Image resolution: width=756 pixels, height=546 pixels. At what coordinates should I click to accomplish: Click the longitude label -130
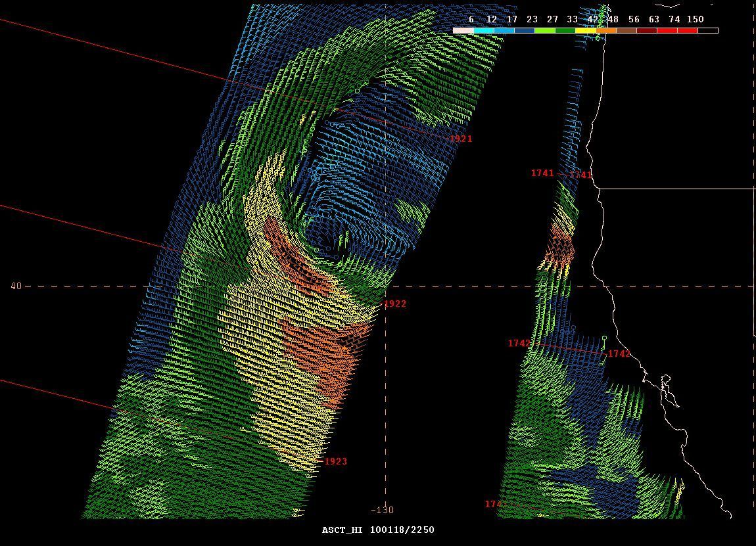coord(383,510)
